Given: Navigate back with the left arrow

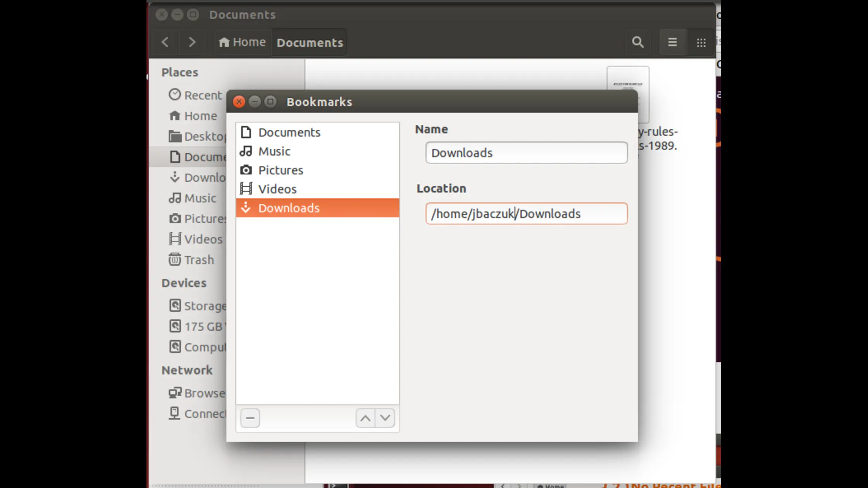Looking at the screenshot, I should coord(165,42).
